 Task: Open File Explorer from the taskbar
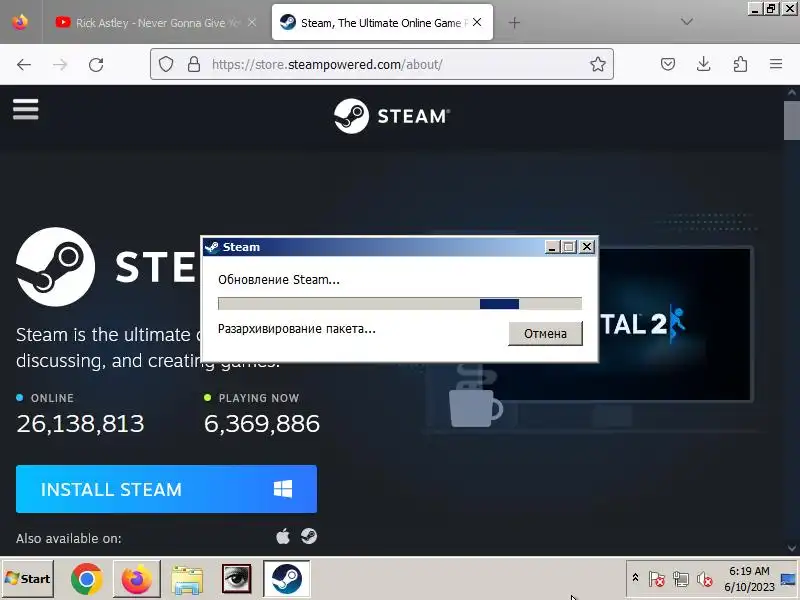(x=187, y=580)
